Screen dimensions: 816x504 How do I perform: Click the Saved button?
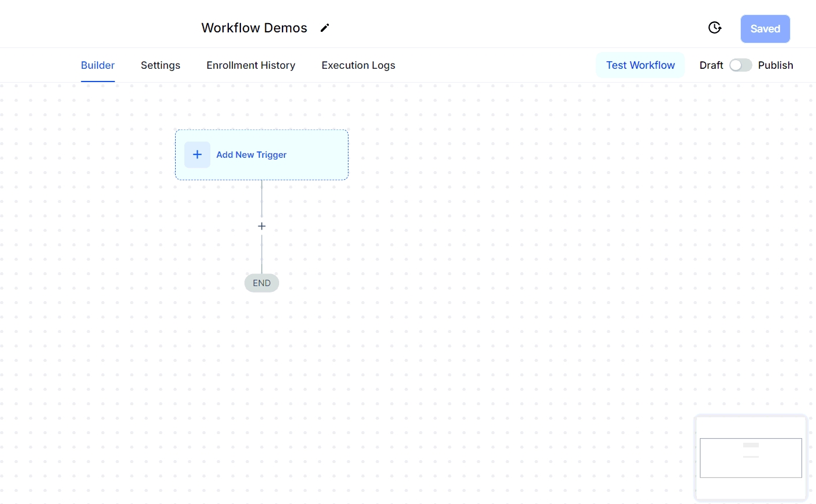(765, 29)
